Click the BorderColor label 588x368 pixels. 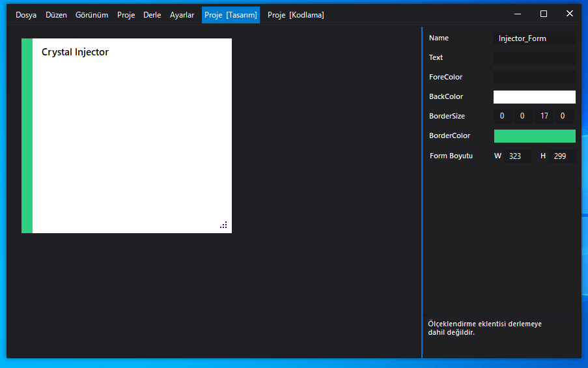[x=449, y=135]
